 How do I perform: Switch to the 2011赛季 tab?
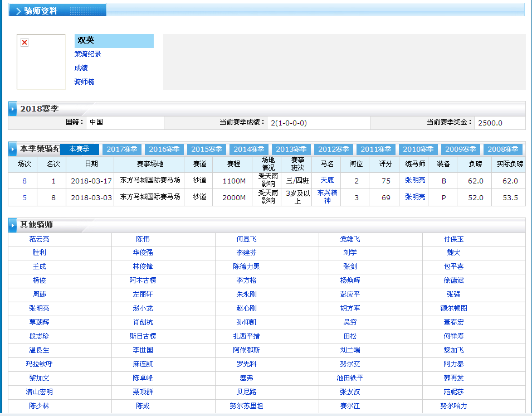[376, 149]
